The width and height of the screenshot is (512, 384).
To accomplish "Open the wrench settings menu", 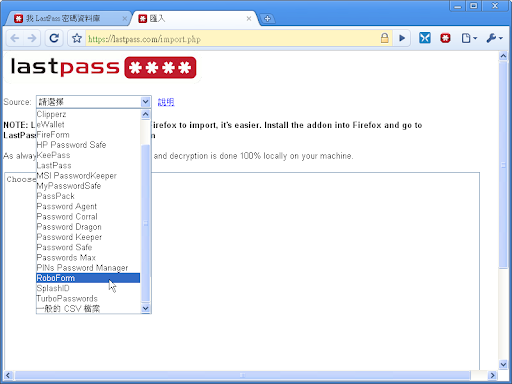I will 494,38.
